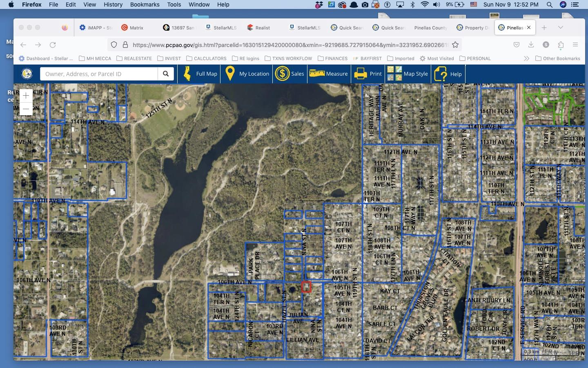The image size is (588, 368).
Task: Click the search magnifier button
Action: (x=166, y=74)
